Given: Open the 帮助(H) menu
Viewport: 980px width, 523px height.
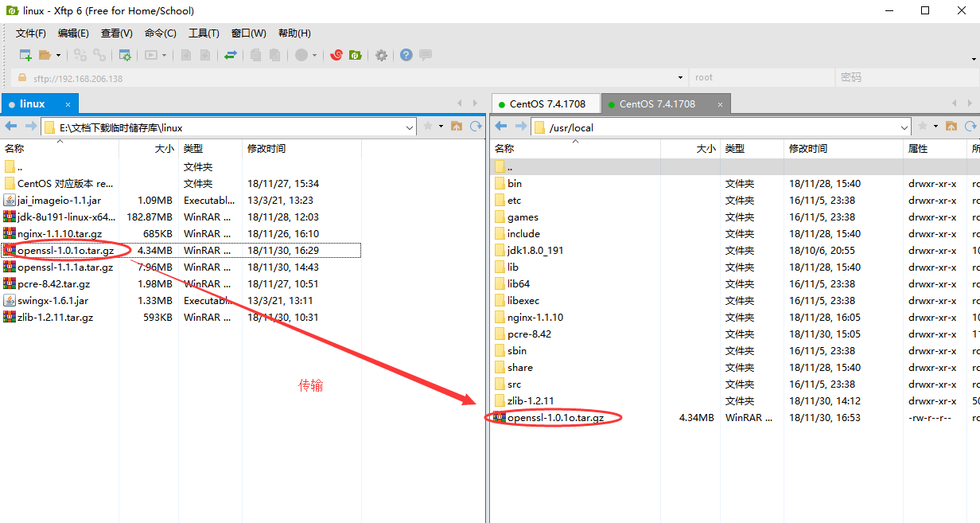Looking at the screenshot, I should [x=294, y=33].
